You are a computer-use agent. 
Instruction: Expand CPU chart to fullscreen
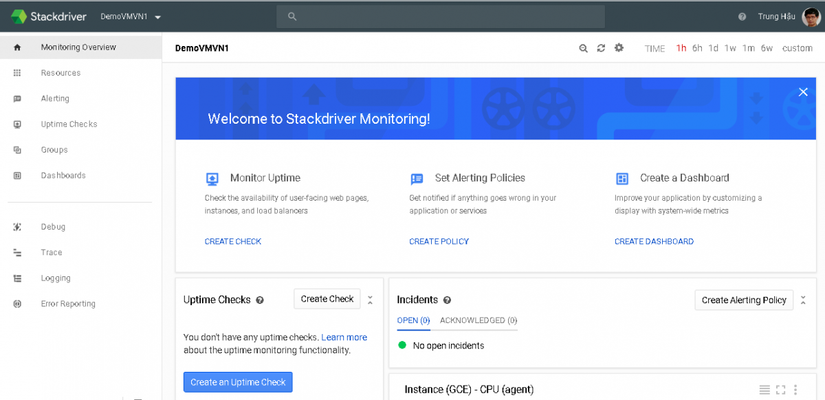780,390
